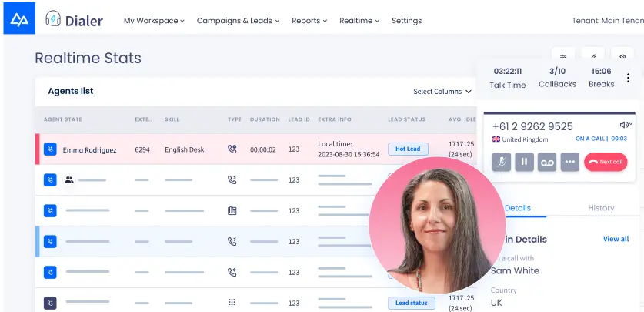Click the blue triangle logo in the header
Viewport: 644px width, 312px height.
pos(19,18)
